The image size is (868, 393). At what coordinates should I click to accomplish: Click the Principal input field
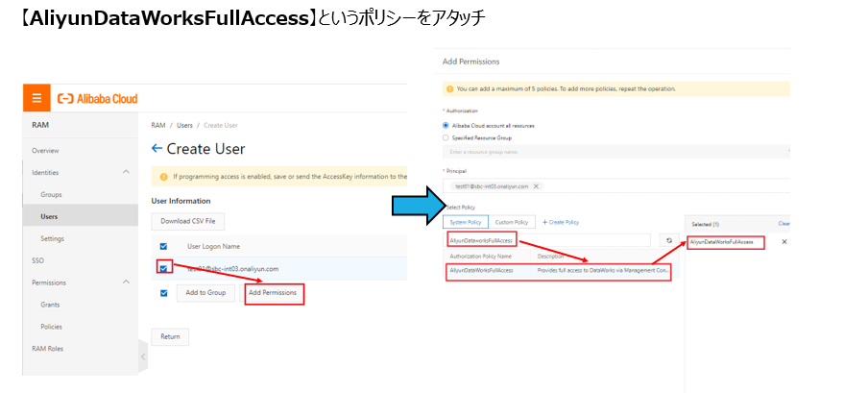[x=616, y=186]
